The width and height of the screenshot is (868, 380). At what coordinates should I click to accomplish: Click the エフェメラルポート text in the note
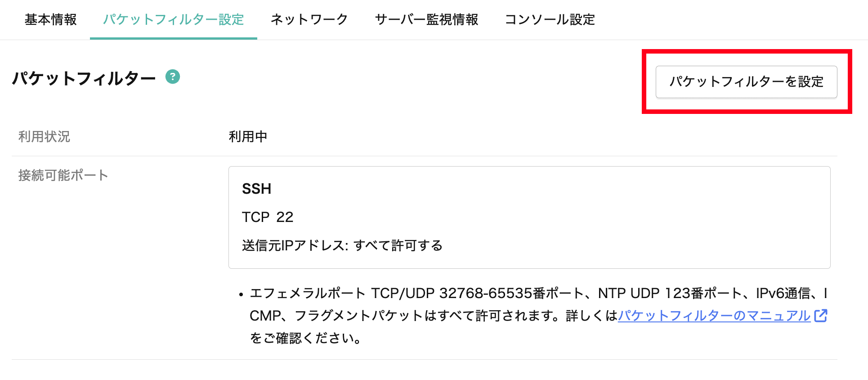point(307,293)
